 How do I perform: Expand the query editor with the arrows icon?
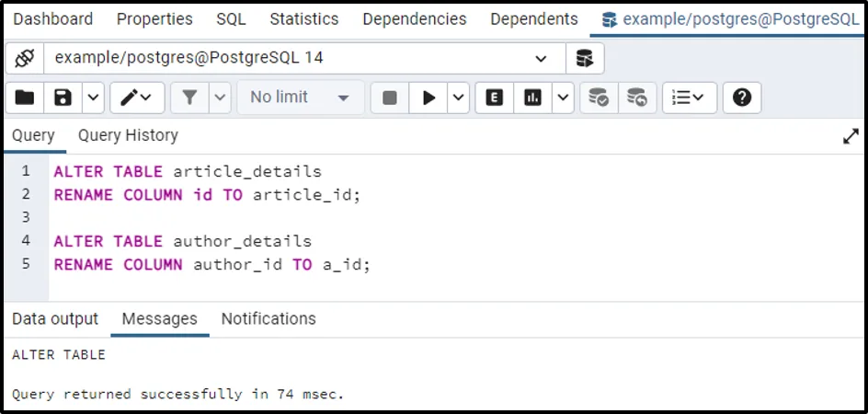[851, 136]
